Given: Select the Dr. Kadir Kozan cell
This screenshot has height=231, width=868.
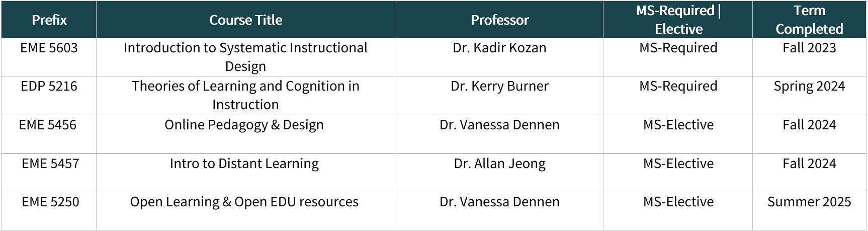Looking at the screenshot, I should (499, 48).
